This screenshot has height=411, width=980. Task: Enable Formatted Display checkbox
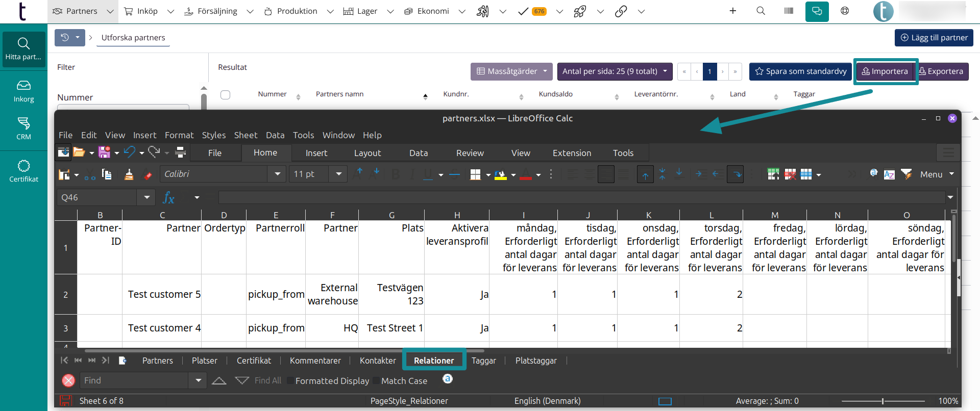[290, 380]
